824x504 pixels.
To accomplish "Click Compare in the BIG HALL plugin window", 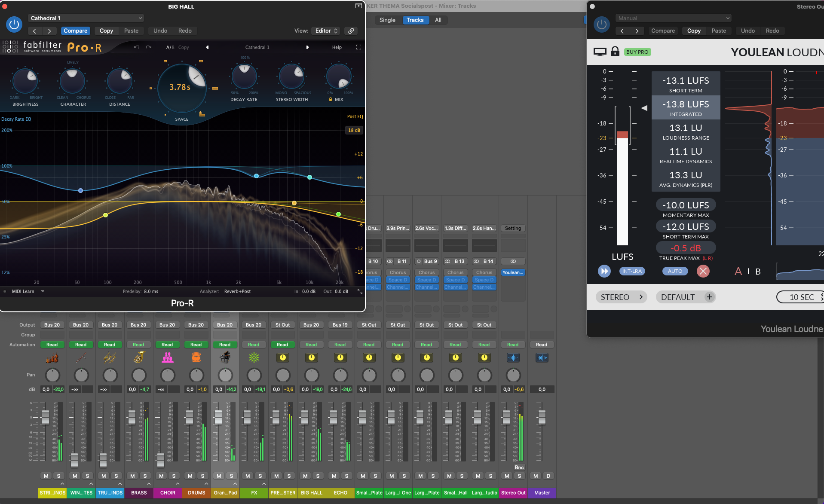I will (x=76, y=31).
